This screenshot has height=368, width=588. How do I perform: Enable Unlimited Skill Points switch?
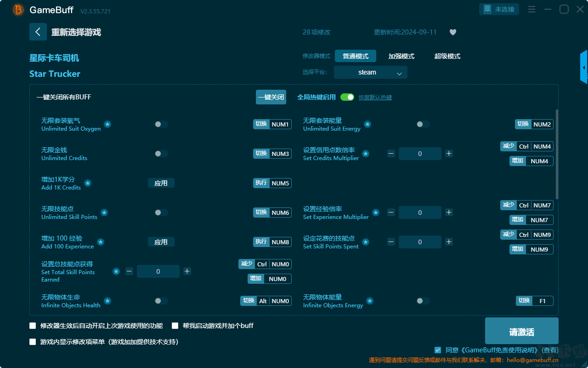(161, 213)
